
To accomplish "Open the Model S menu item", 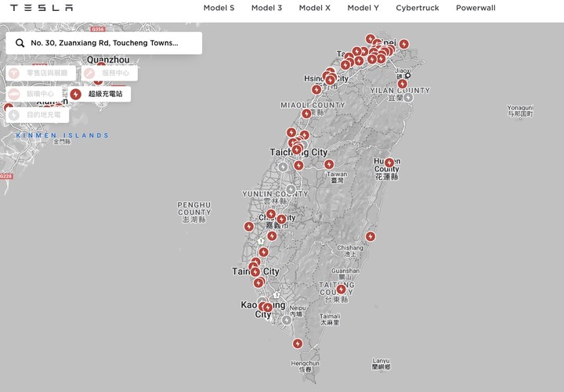I will point(219,8).
